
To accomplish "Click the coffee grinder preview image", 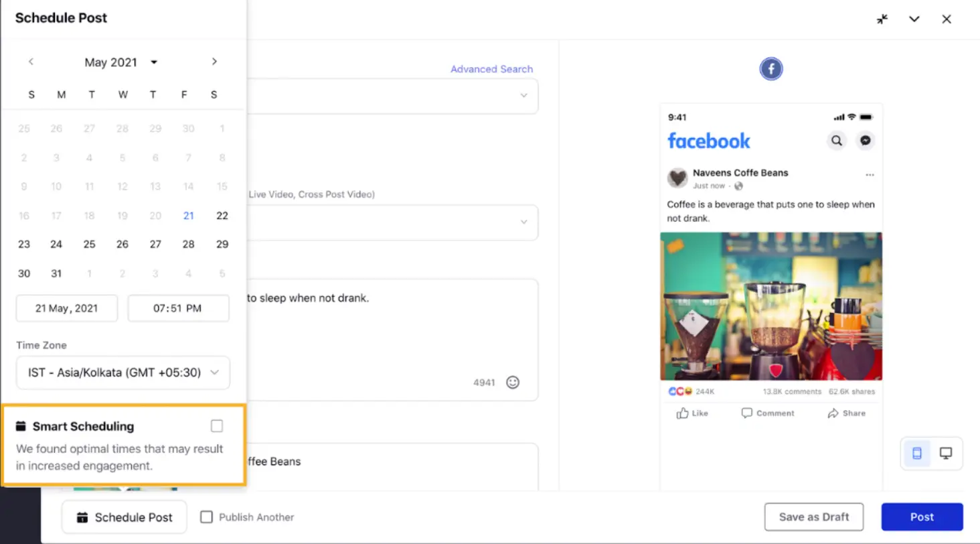I will click(771, 306).
